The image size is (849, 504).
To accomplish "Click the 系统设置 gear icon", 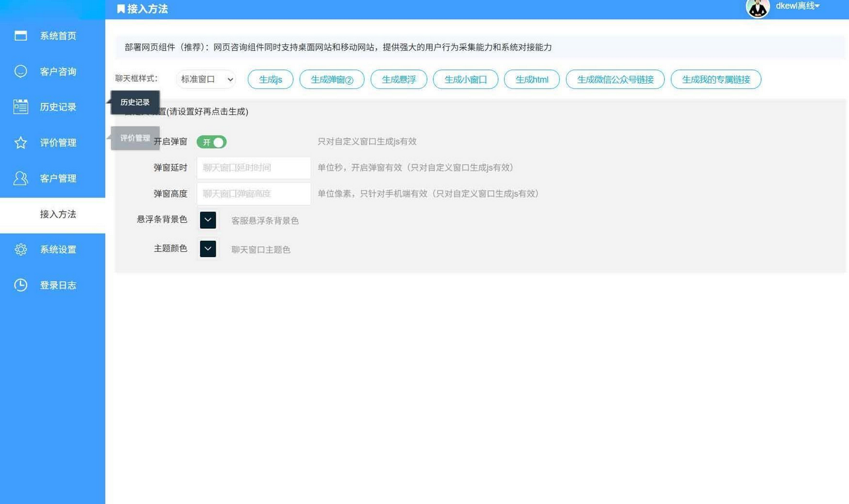I will point(20,249).
